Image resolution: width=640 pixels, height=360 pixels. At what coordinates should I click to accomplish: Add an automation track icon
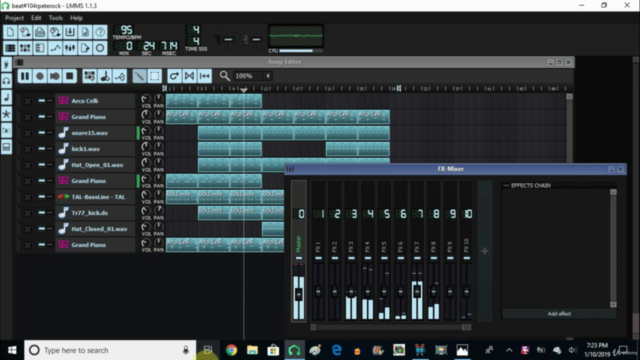pos(120,76)
